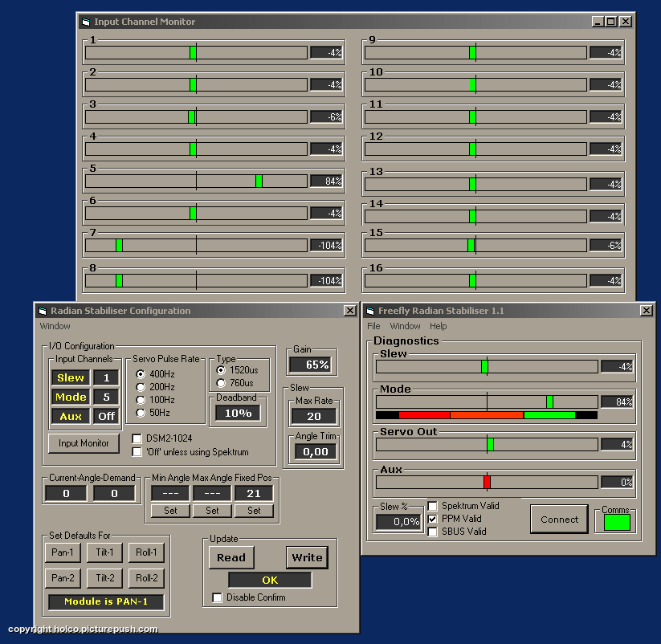Choose the 760us pulse type
This screenshot has height=644, width=661.
[221, 383]
